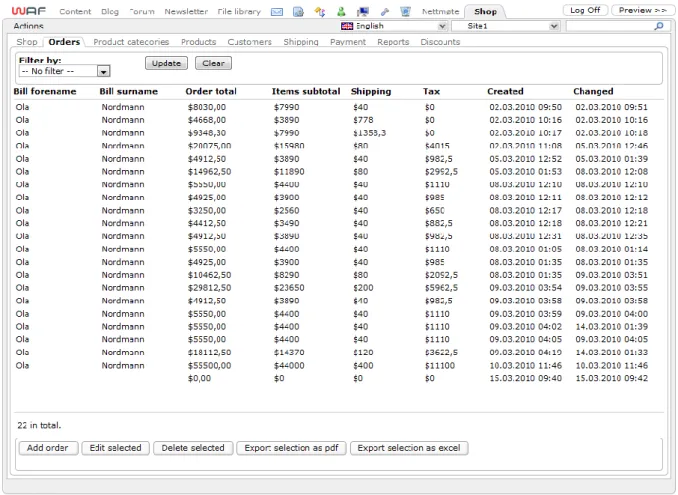Open the Nettmøte tab
The width and height of the screenshot is (678, 495).
[x=440, y=12]
